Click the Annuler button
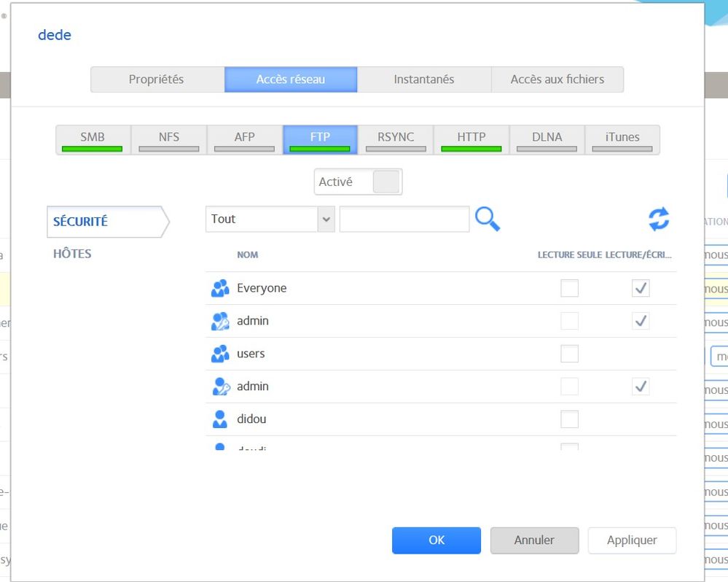This screenshot has width=728, height=582. (534, 540)
